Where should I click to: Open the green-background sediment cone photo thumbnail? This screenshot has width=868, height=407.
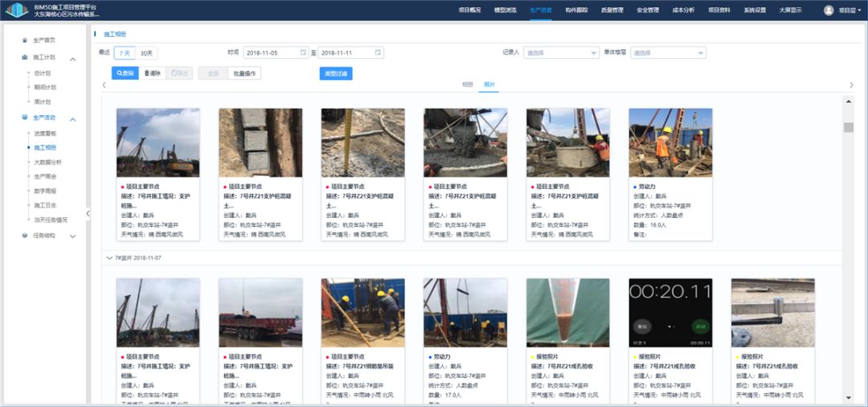(x=568, y=313)
